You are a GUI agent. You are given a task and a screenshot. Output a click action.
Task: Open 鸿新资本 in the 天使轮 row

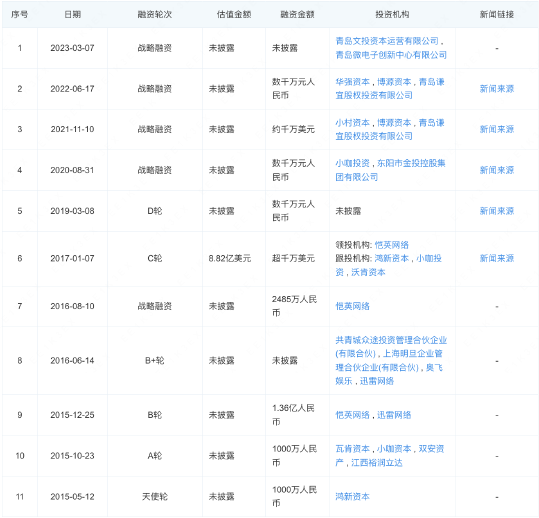click(x=352, y=497)
